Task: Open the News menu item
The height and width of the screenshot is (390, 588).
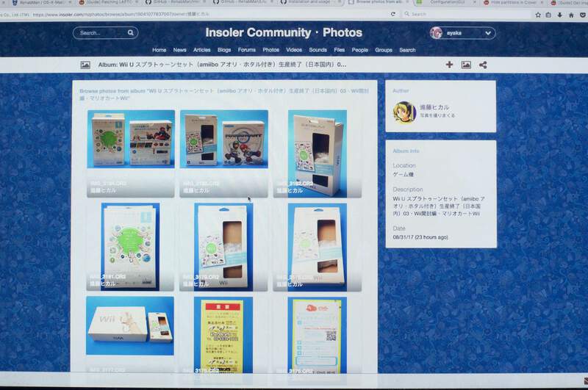Action: coord(179,50)
